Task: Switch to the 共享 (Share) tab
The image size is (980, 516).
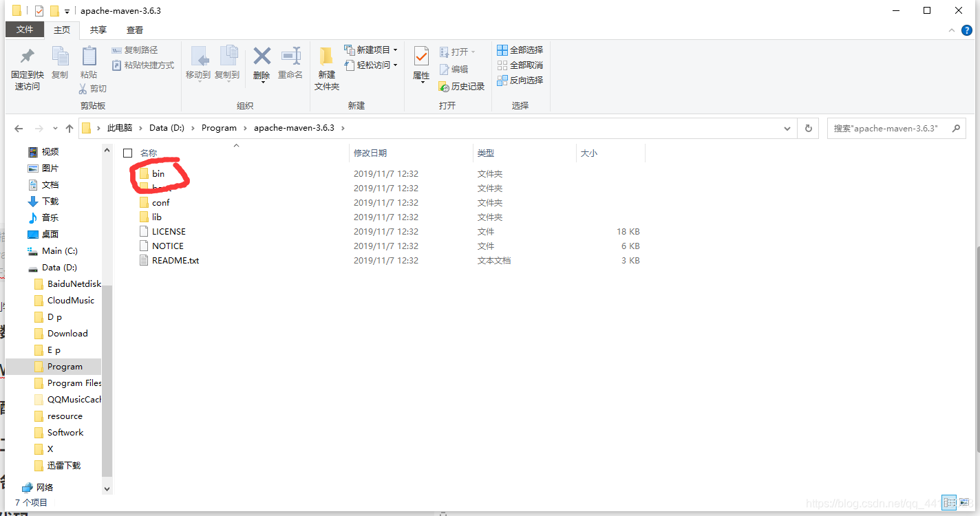Action: (x=98, y=30)
